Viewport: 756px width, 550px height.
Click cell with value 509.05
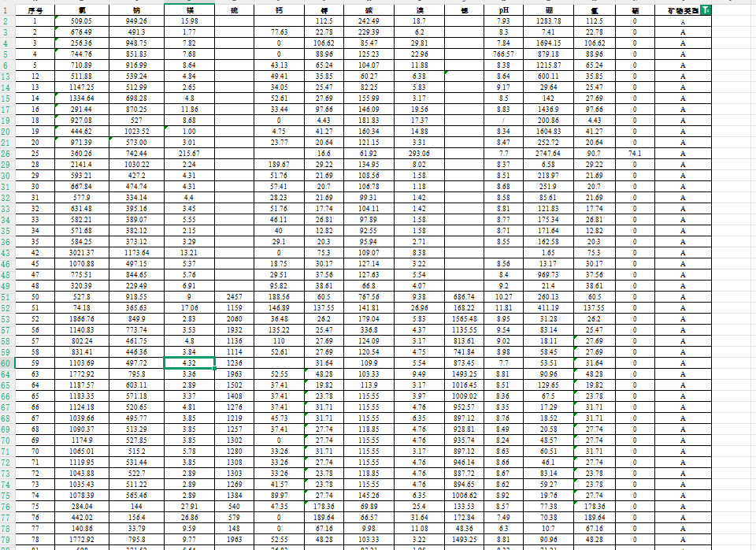coord(81,21)
